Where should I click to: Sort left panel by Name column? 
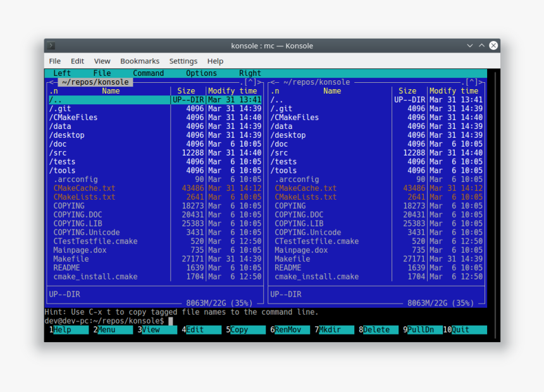111,91
